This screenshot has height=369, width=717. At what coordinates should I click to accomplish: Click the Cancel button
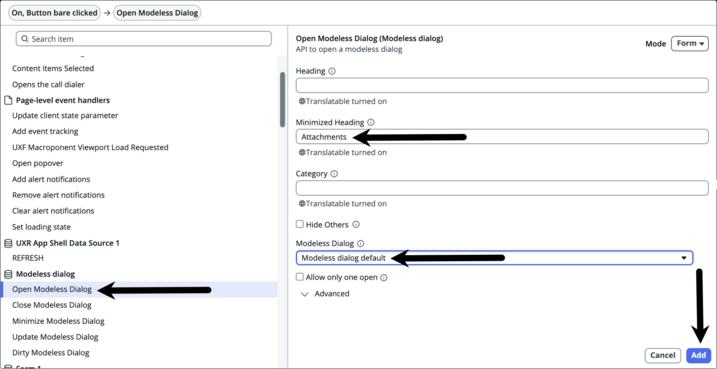(663, 355)
